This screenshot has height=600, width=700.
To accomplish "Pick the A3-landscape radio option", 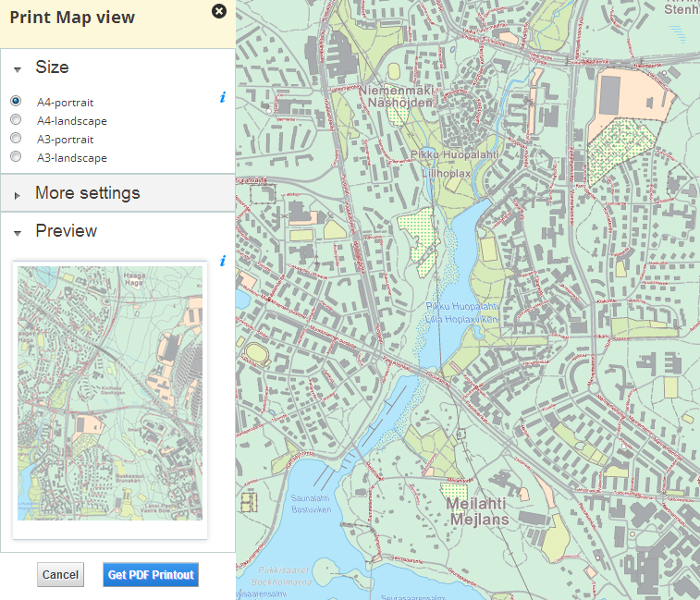I will (x=16, y=157).
